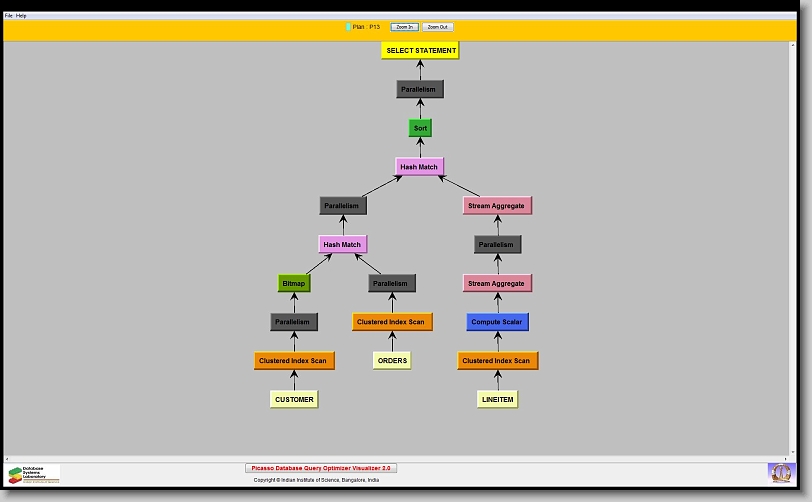Select the Parallelism node directly under SELECT STATEMENT
The image size is (812, 502).
point(420,89)
